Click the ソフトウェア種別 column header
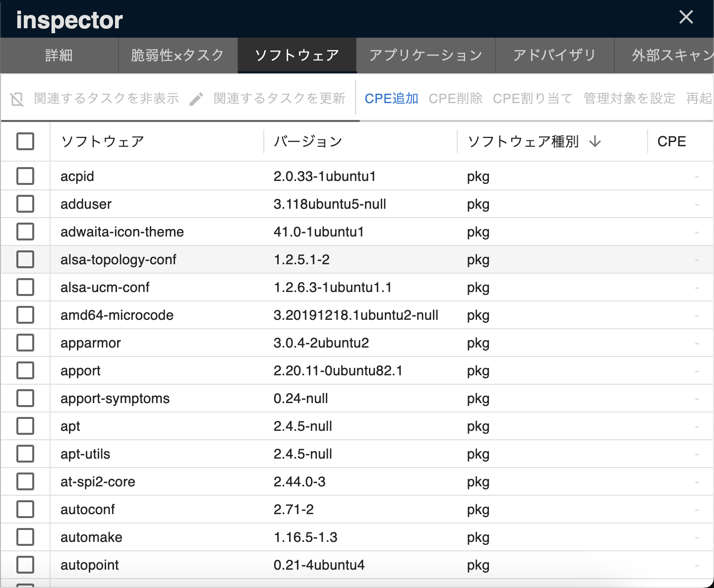Viewport: 714px width, 588px height. 524,142
